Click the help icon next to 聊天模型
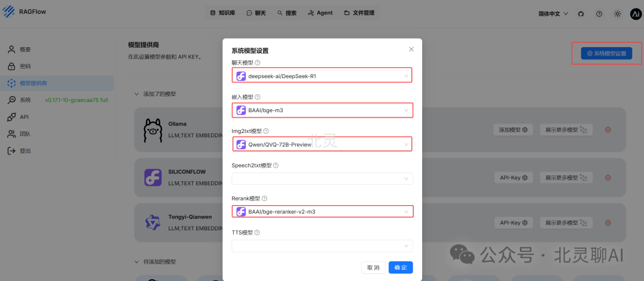This screenshot has height=281, width=644. [258, 63]
